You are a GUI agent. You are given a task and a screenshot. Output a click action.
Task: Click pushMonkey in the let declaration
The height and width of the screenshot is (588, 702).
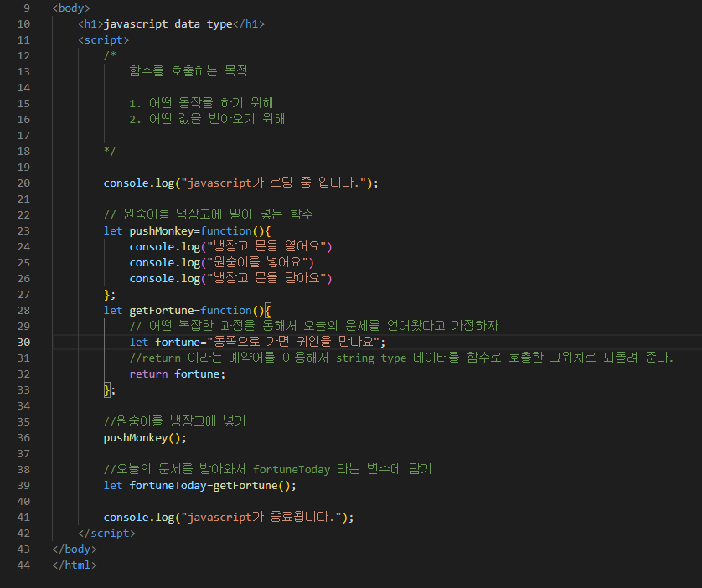[161, 231]
